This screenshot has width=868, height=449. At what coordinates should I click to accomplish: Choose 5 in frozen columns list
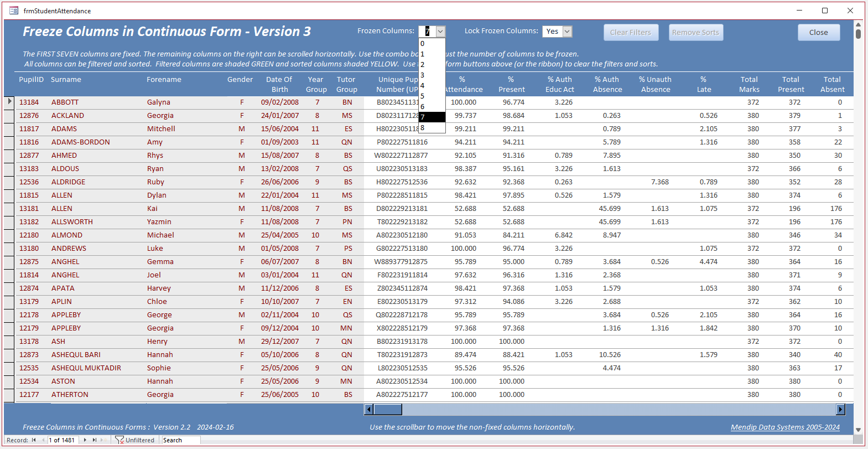pyautogui.click(x=432, y=96)
